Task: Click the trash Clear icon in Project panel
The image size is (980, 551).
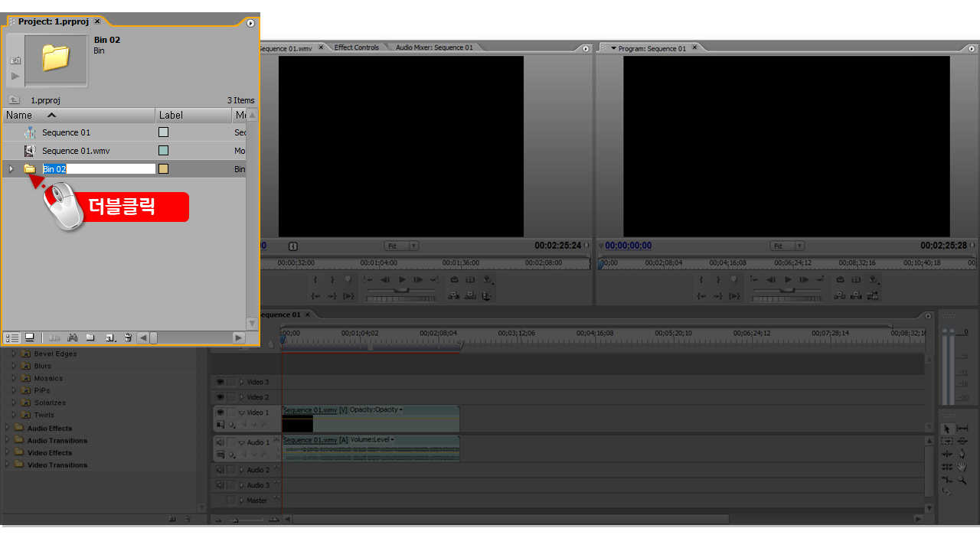Action: (x=128, y=337)
